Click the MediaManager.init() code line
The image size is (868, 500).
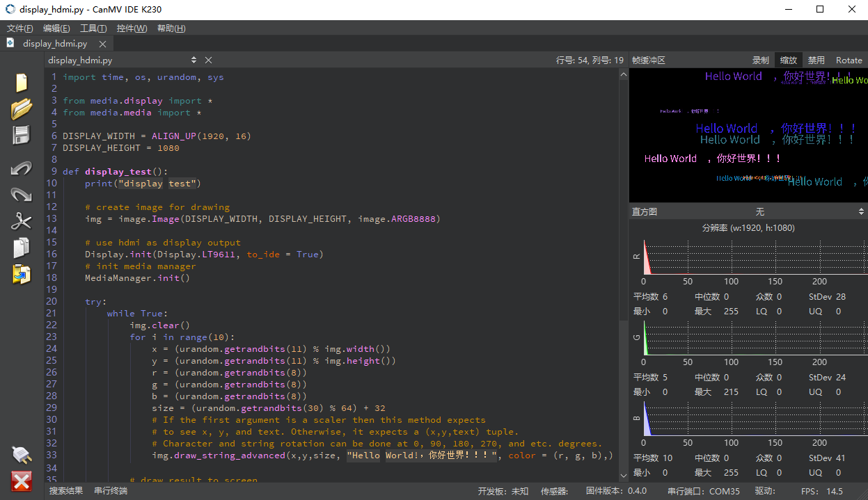click(137, 277)
